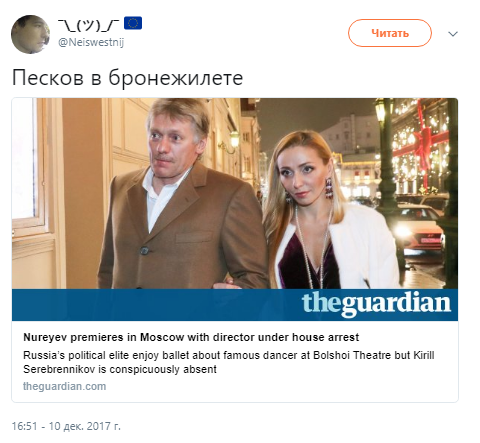Open the theguardian.com domain link
This screenshot has height=443, width=480.
[x=65, y=386]
